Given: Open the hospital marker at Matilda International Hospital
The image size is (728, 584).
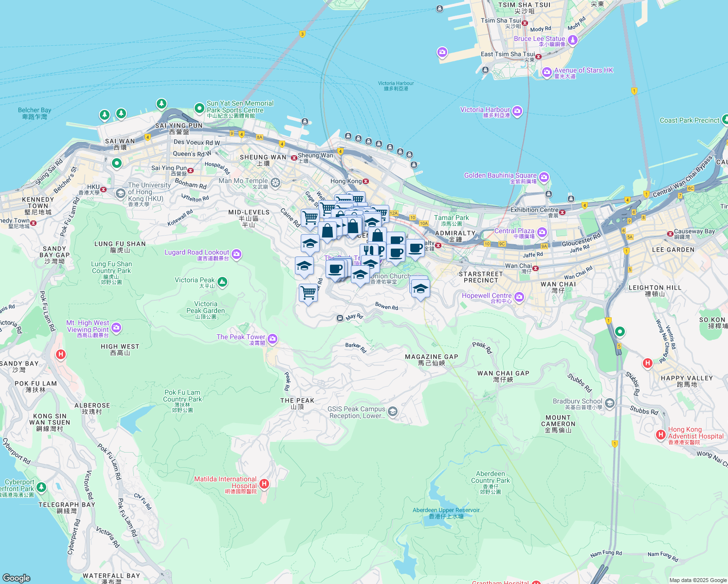Looking at the screenshot, I should tap(264, 484).
